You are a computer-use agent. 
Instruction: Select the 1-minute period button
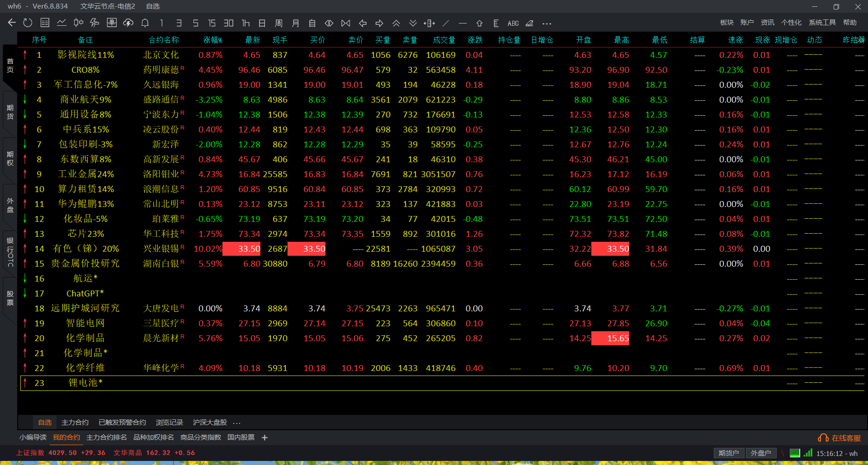point(162,23)
